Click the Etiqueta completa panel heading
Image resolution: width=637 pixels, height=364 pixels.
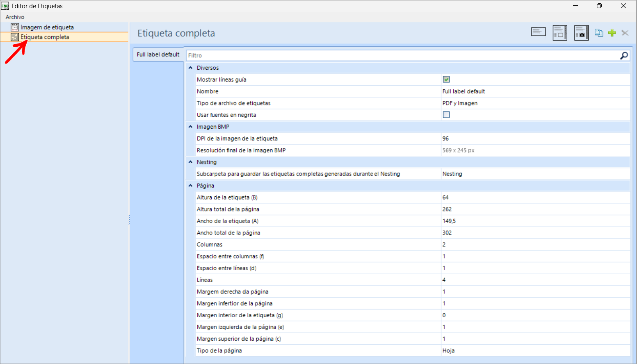pos(176,33)
